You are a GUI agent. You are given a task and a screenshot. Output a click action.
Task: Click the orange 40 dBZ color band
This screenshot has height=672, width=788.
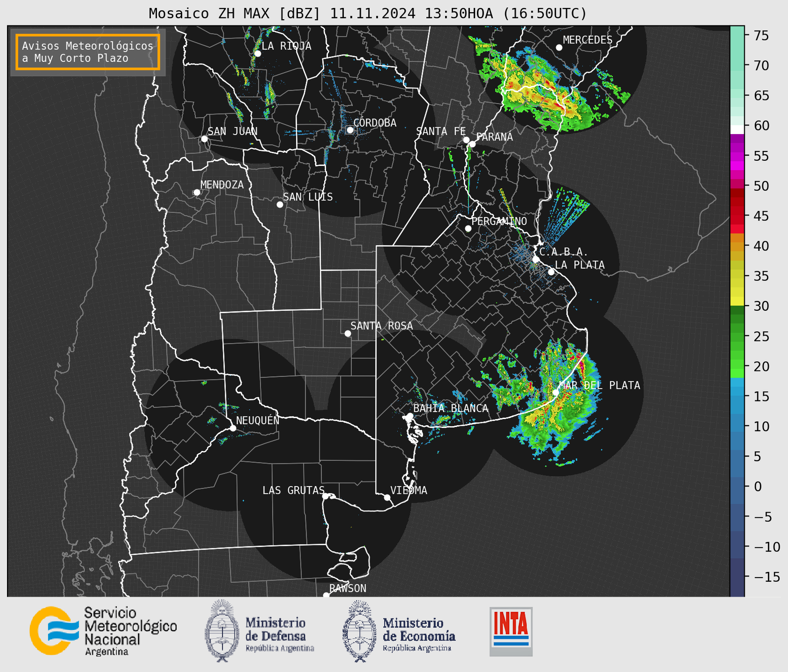[x=737, y=247]
